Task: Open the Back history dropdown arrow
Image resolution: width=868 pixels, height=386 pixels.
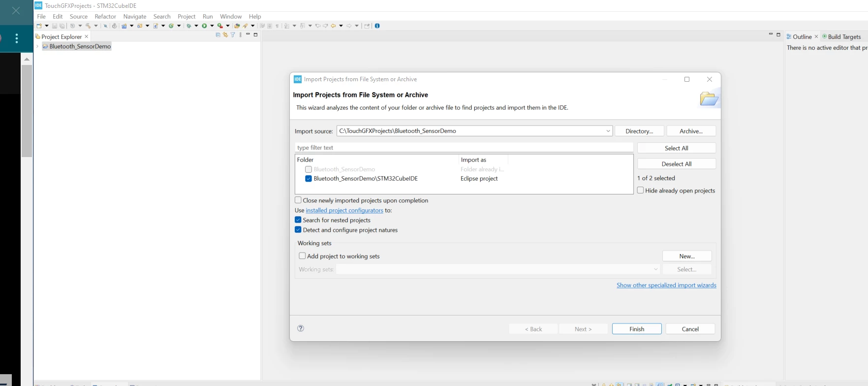Action: pyautogui.click(x=341, y=26)
